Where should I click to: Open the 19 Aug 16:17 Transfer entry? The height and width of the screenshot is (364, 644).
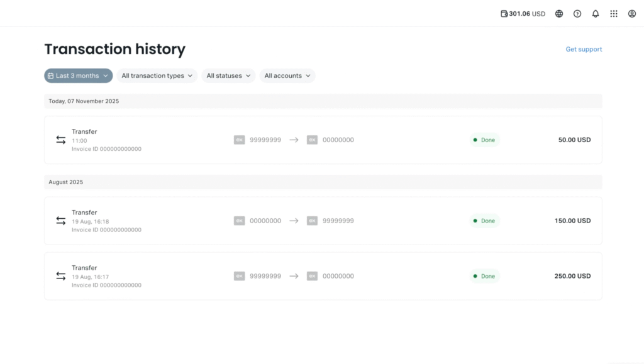tap(84, 268)
